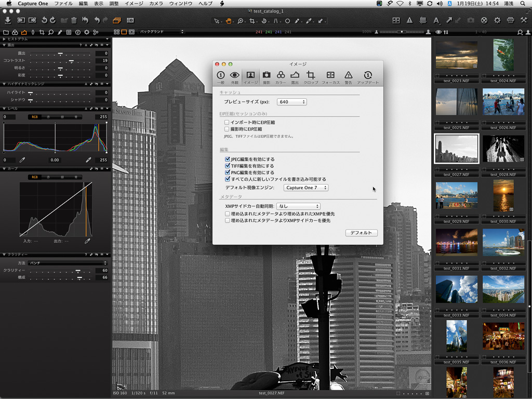Select the Crop tool in cursor toolbar

(x=252, y=21)
